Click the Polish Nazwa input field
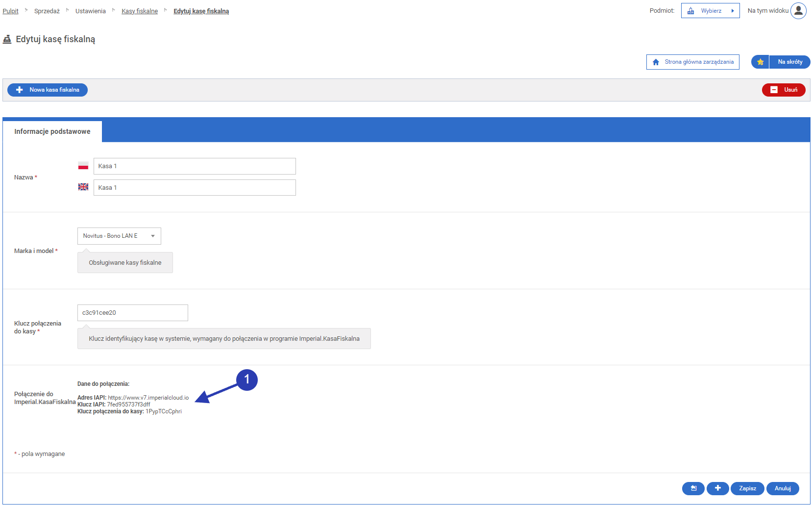Image resolution: width=812 pixels, height=506 pixels. tap(195, 166)
